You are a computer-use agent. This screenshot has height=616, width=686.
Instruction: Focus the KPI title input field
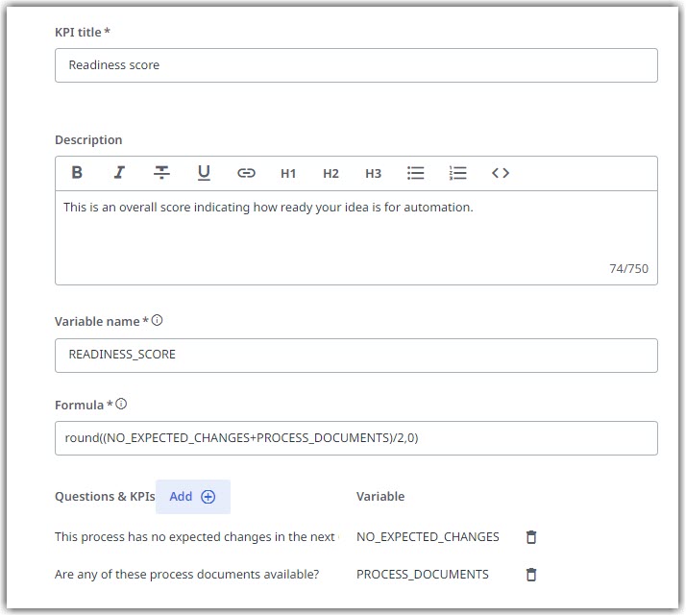pos(356,65)
